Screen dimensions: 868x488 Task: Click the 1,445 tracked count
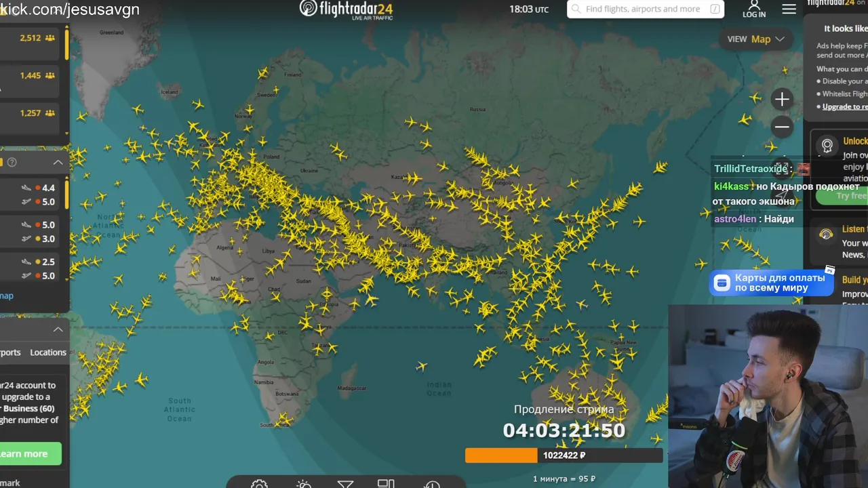coord(31,75)
